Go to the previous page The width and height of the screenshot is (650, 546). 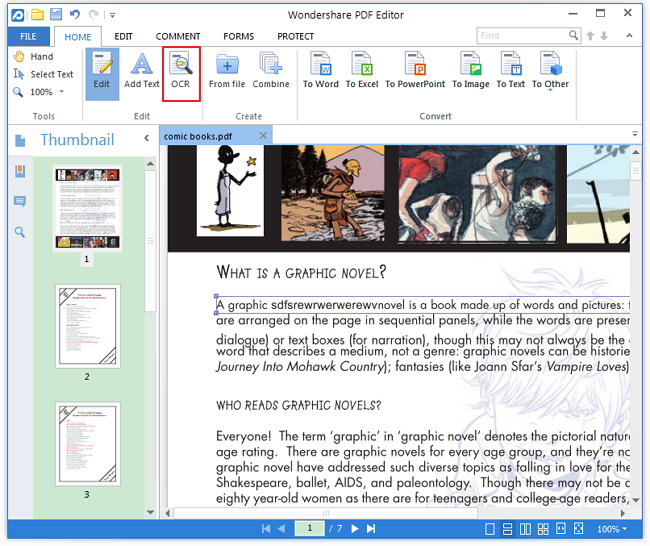(281, 529)
